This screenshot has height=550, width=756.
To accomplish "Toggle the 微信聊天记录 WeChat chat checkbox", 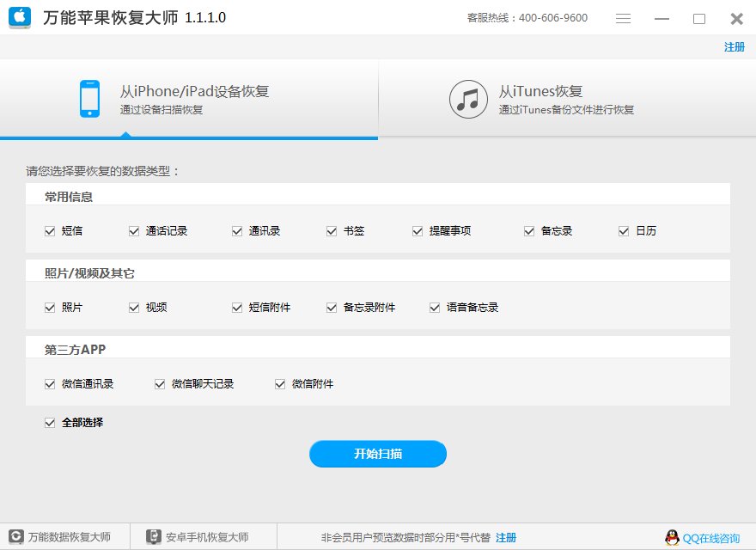I will [x=159, y=383].
